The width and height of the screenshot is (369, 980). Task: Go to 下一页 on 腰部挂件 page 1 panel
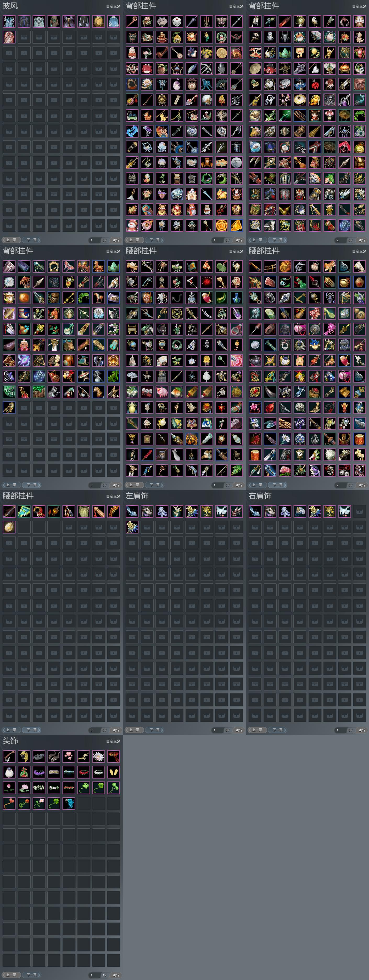[155, 485]
